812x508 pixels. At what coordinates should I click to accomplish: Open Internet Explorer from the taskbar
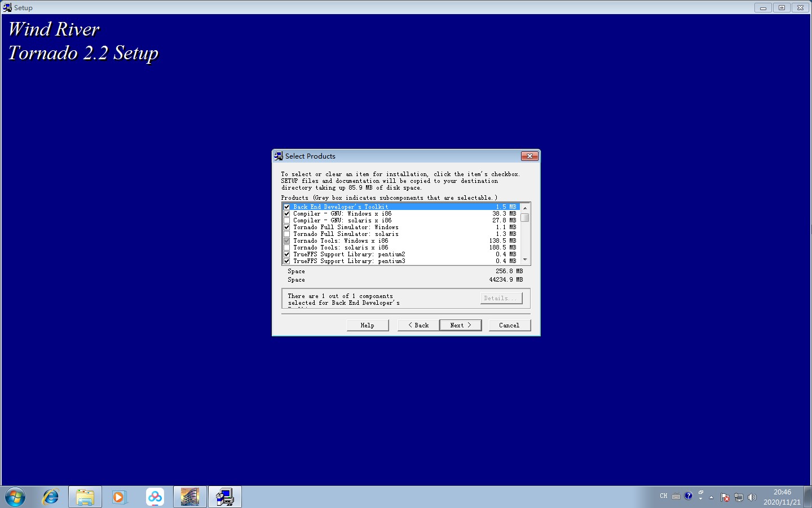point(50,497)
